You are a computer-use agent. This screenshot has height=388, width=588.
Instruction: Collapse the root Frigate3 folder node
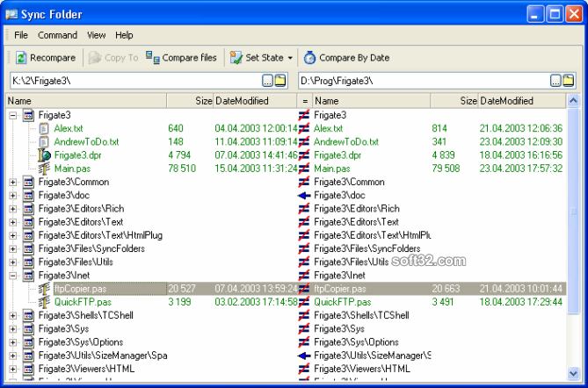[13, 115]
